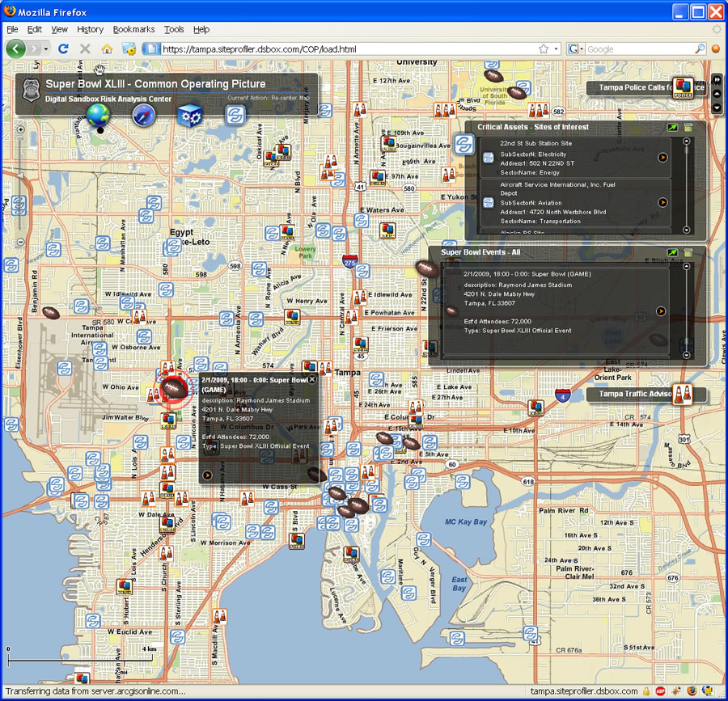
Task: Open the Google search engine dropdown
Action: point(582,49)
